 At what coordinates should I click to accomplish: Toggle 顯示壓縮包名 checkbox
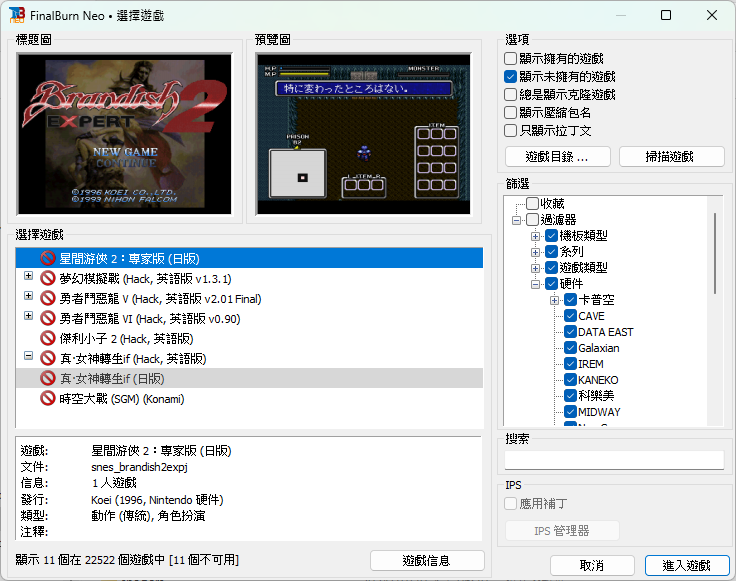(510, 113)
